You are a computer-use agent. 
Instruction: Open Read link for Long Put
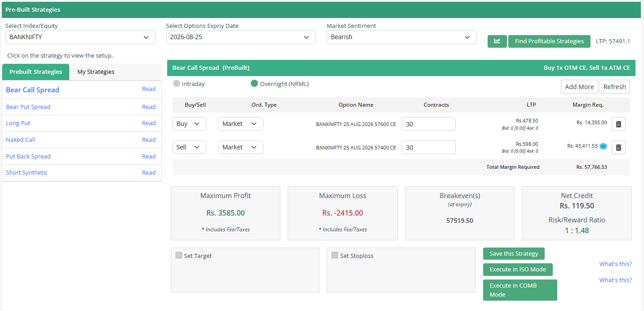pyautogui.click(x=149, y=123)
